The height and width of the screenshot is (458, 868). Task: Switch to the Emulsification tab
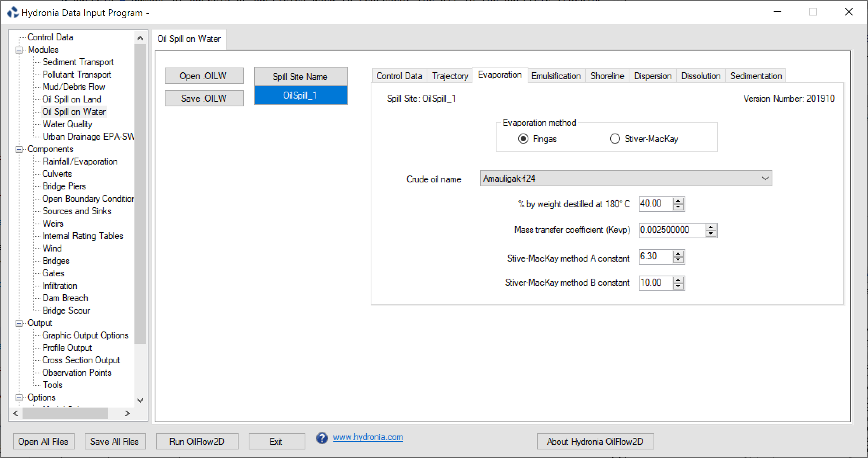556,76
